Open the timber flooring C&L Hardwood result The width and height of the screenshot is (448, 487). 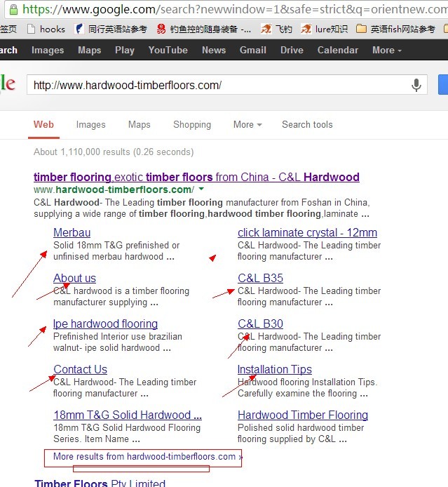(x=196, y=177)
